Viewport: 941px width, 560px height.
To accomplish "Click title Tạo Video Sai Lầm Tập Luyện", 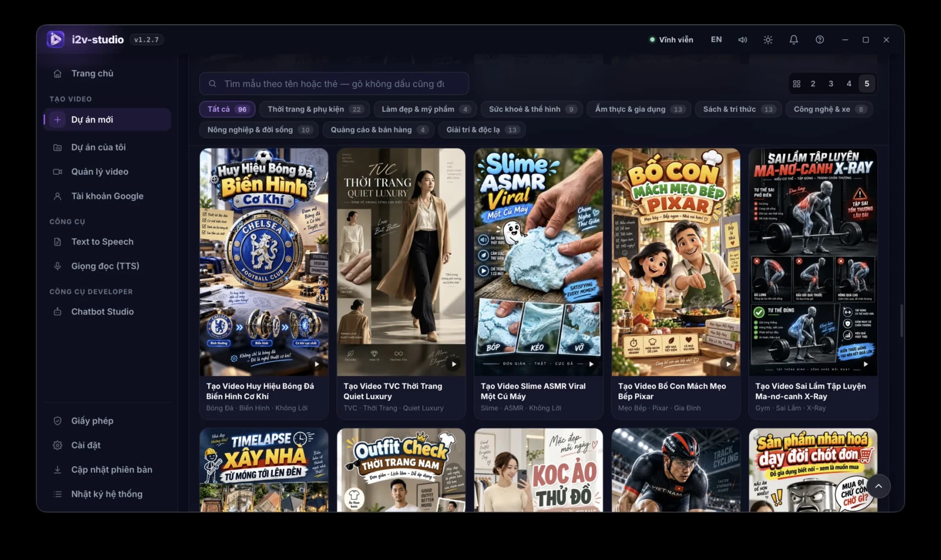I will tap(811, 391).
